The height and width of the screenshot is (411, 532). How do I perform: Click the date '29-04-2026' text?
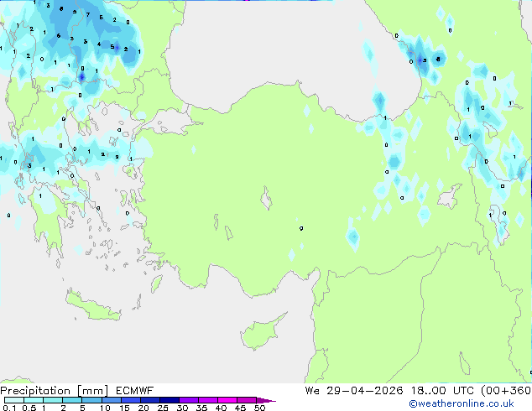pyautogui.click(x=365, y=391)
